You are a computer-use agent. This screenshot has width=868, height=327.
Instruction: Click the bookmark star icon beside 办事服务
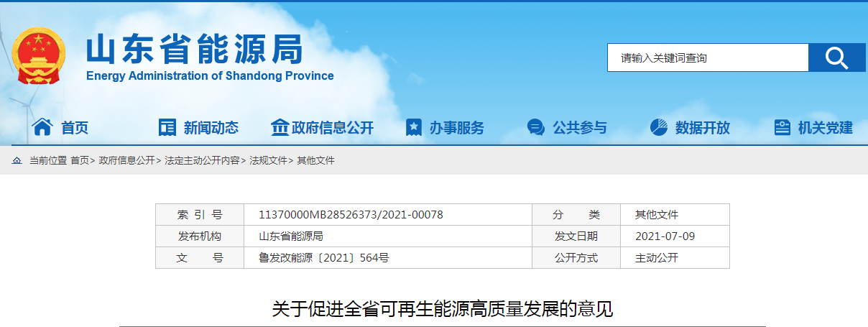tap(413, 127)
